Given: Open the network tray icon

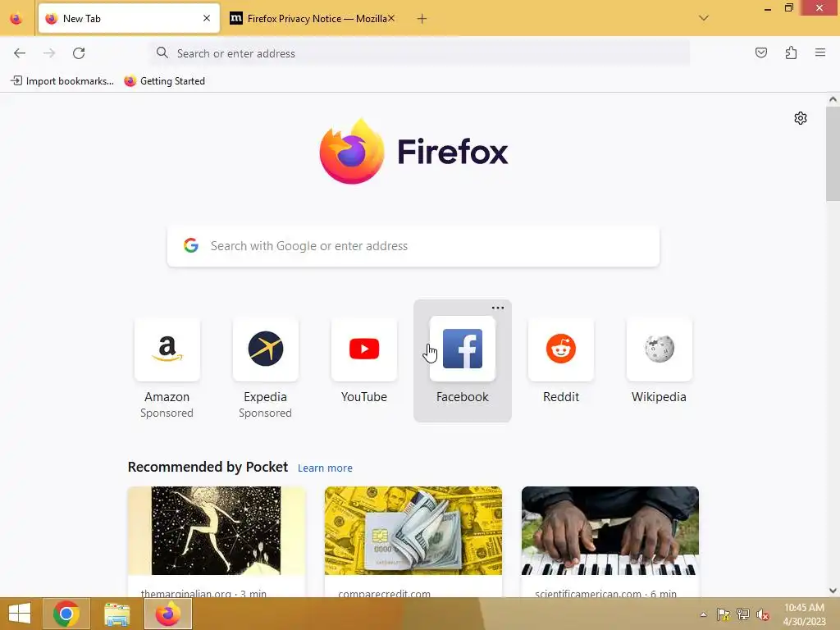Looking at the screenshot, I should [x=743, y=614].
